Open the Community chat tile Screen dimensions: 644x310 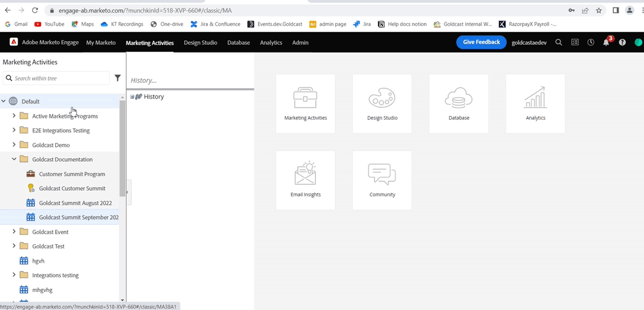click(x=382, y=180)
